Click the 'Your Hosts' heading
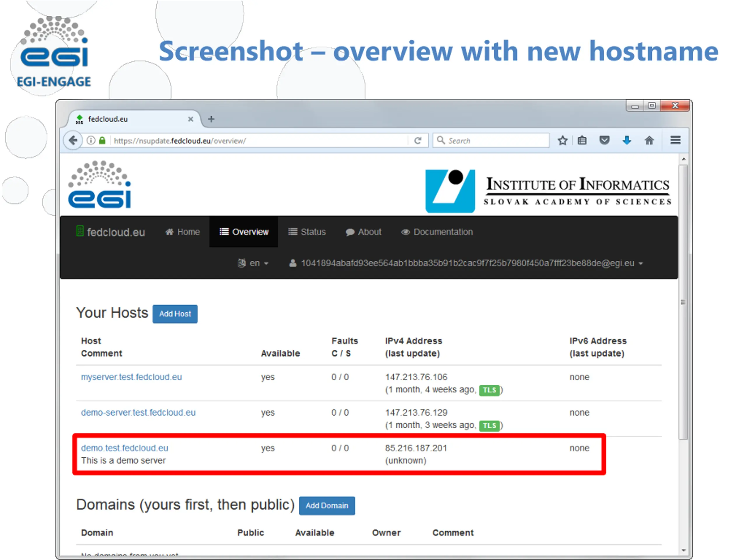This screenshot has width=747, height=560. tap(112, 313)
